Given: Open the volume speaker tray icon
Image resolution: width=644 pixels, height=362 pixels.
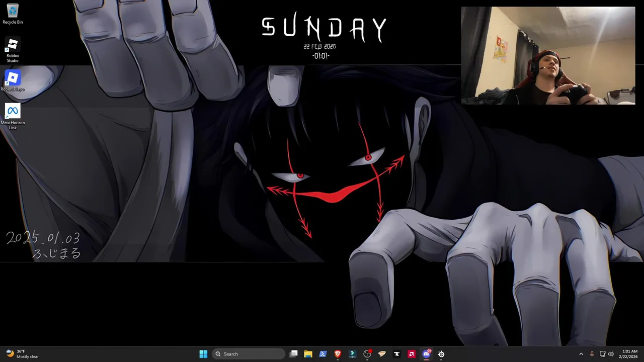Looking at the screenshot, I should pos(611,354).
